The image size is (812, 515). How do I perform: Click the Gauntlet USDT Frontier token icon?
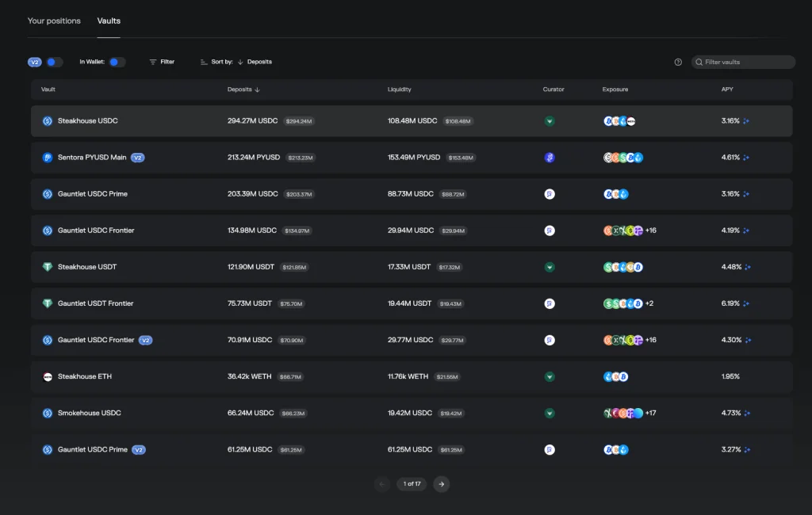pyautogui.click(x=47, y=303)
